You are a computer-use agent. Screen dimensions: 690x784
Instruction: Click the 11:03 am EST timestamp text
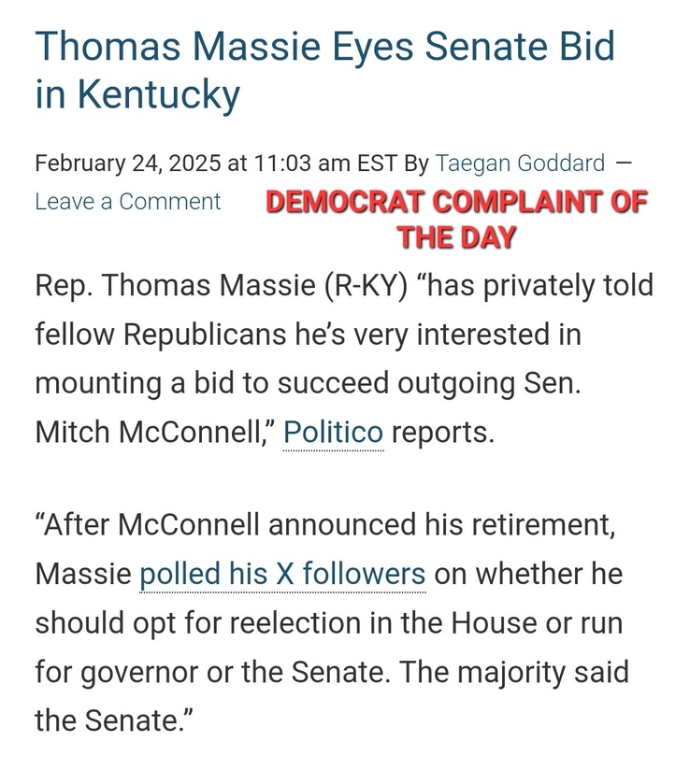[x=325, y=163]
